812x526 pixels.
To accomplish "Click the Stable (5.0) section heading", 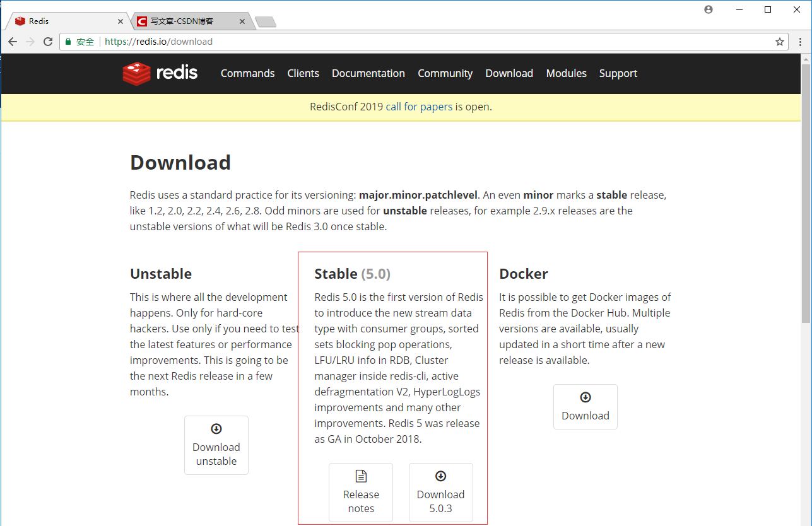I will (353, 274).
